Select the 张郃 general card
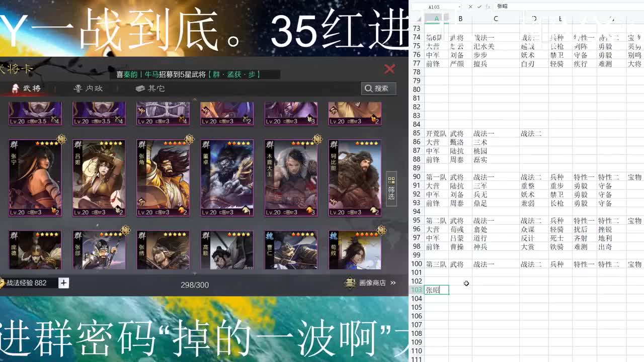644x362 pixels. [x=99, y=250]
